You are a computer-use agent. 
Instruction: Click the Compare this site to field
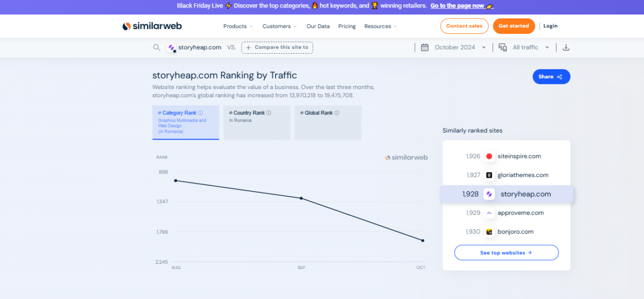pos(277,47)
